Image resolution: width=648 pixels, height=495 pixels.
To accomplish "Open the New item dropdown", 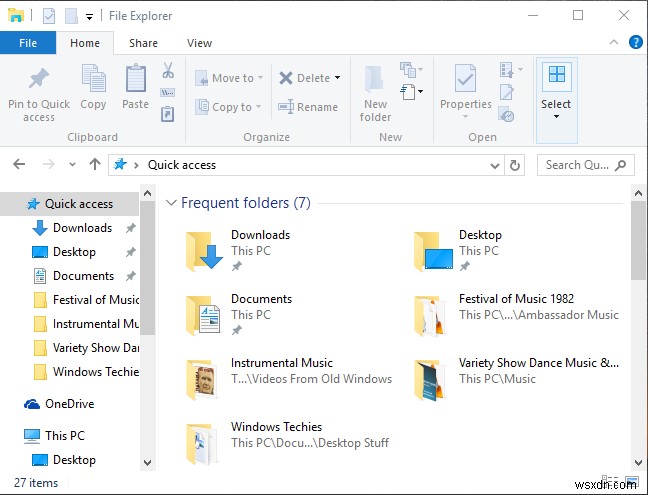I will (411, 70).
